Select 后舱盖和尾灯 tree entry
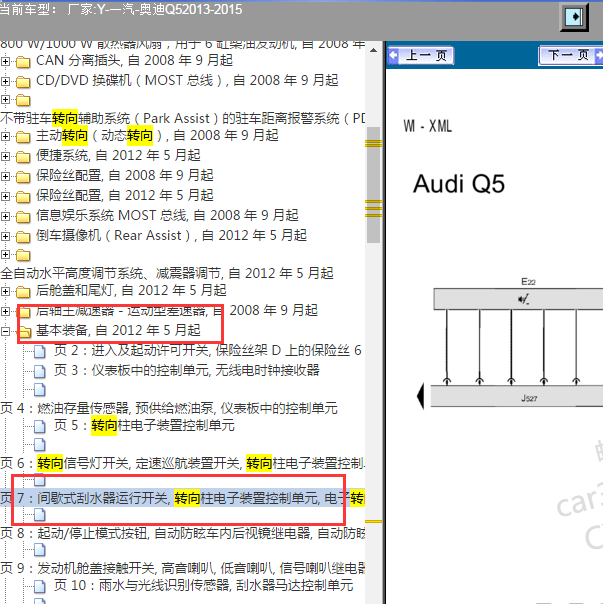 point(131,290)
